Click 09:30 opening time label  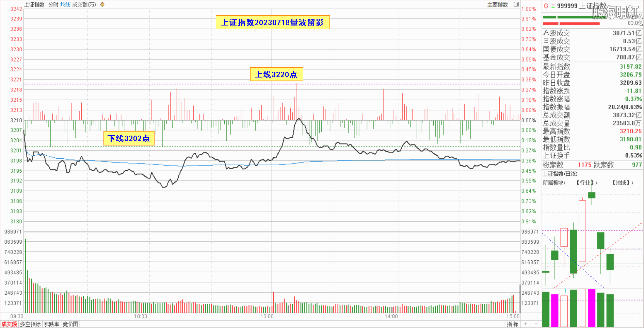[17, 316]
